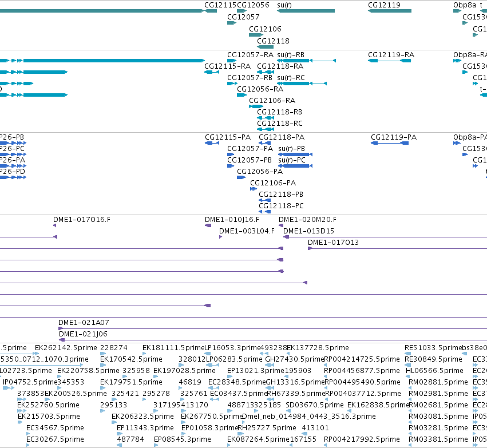Select the CG12118-PA protein label
This screenshot has height=448, width=487.
point(282,137)
